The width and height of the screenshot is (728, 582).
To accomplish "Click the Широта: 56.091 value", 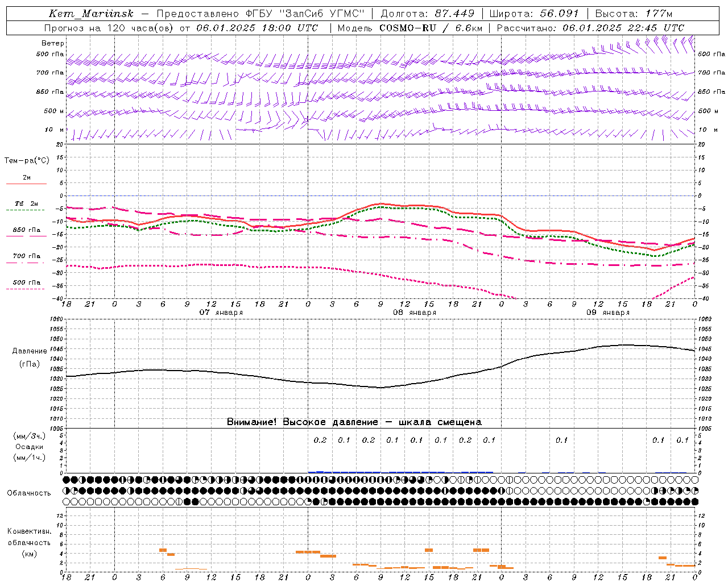I will (x=534, y=14).
